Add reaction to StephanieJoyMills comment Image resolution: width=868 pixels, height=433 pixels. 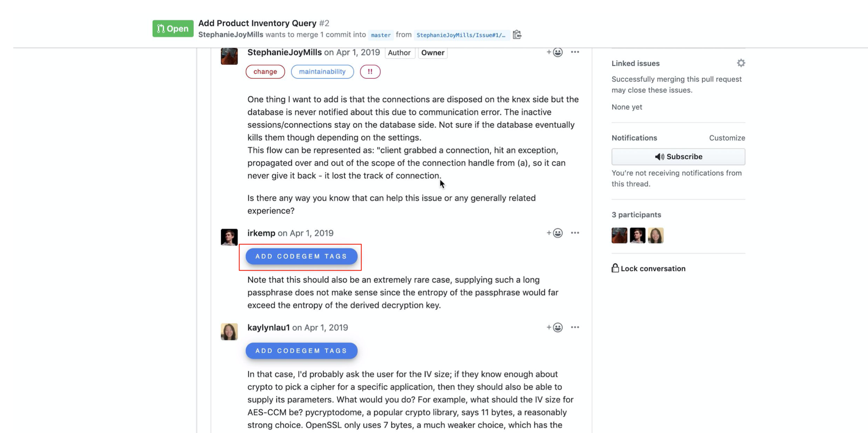click(555, 52)
